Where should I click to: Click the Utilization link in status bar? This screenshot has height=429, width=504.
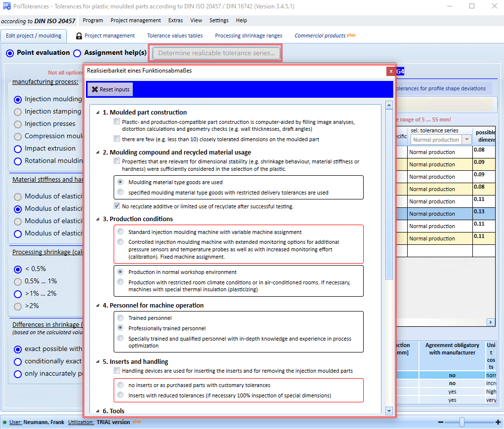(81, 422)
